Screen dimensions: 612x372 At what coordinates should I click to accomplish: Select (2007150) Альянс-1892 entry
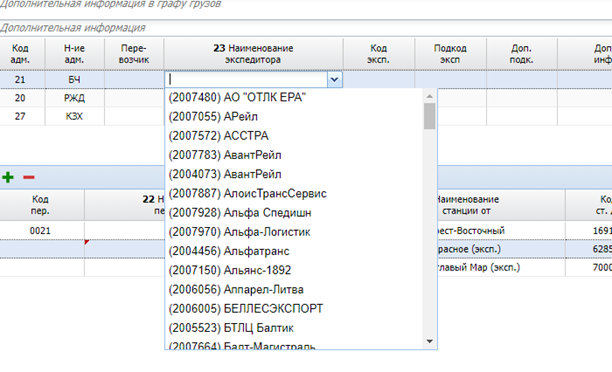coord(294,270)
